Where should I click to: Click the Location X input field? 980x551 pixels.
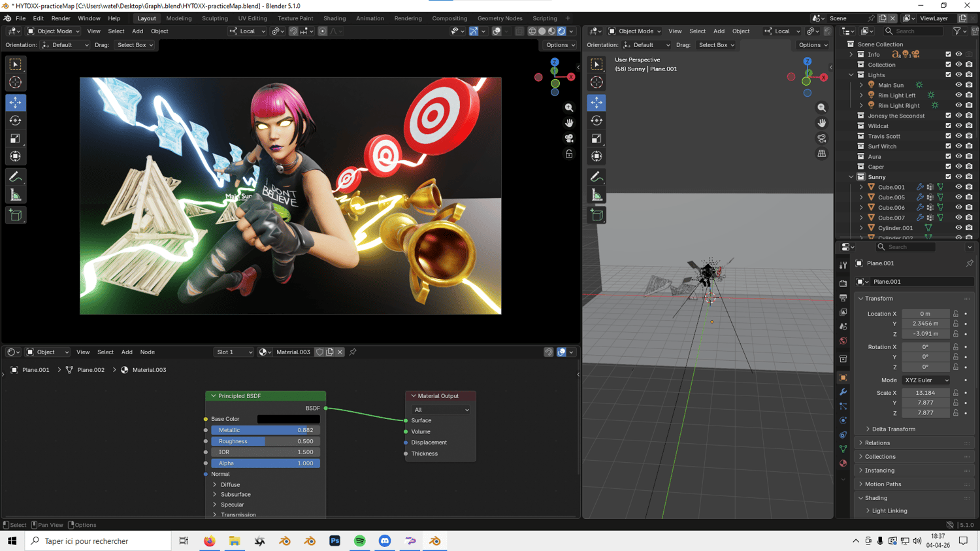tap(925, 314)
